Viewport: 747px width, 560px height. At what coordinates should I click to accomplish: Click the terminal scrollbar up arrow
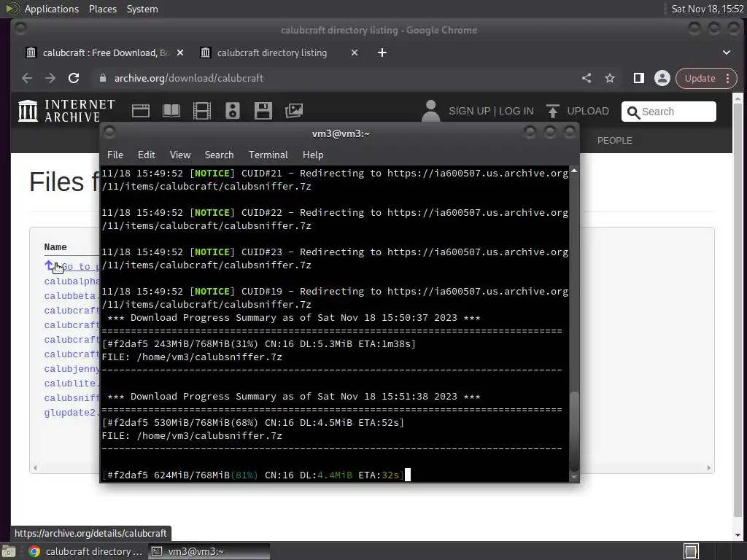[x=574, y=171]
